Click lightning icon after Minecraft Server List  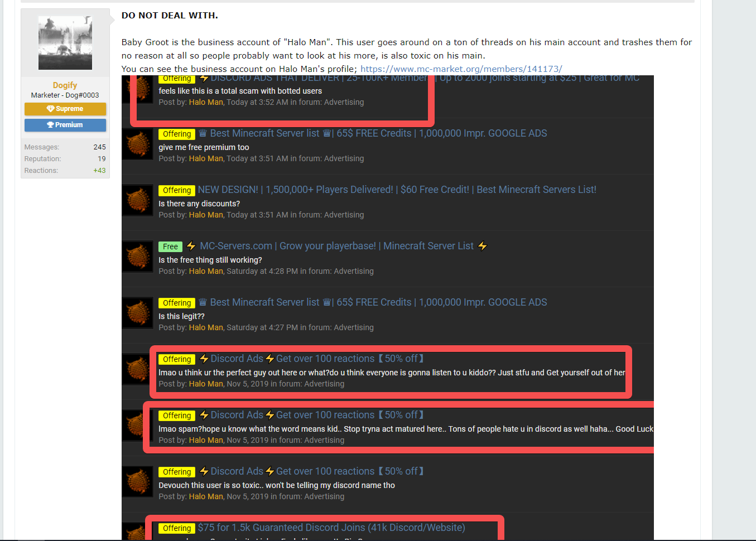point(483,246)
